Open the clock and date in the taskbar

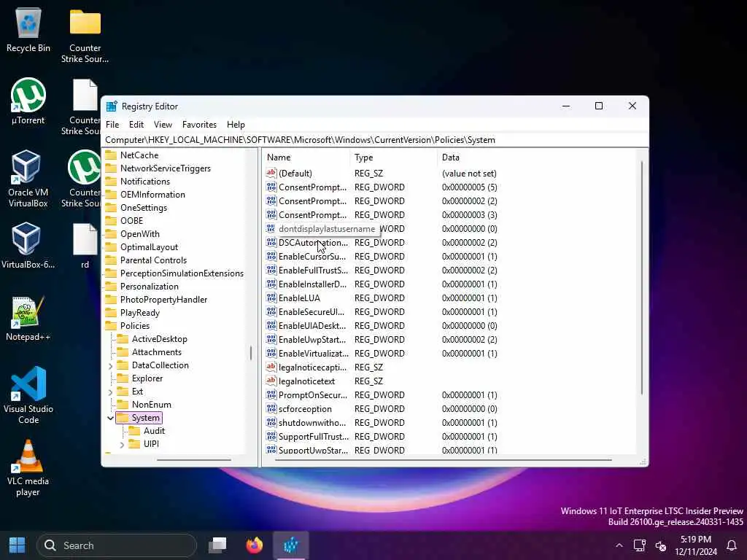695,545
